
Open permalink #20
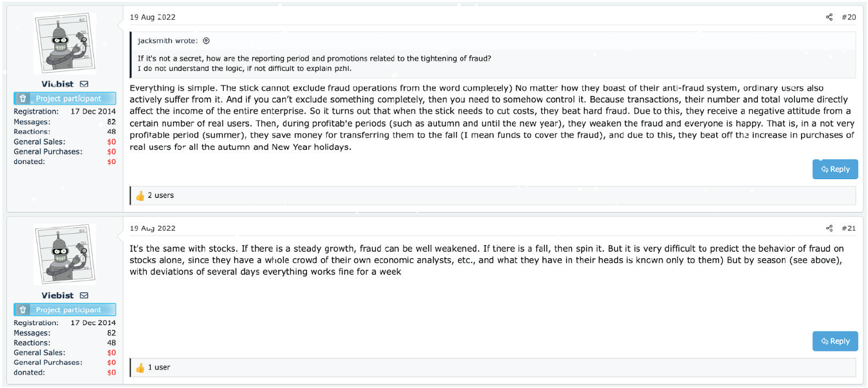(x=848, y=17)
